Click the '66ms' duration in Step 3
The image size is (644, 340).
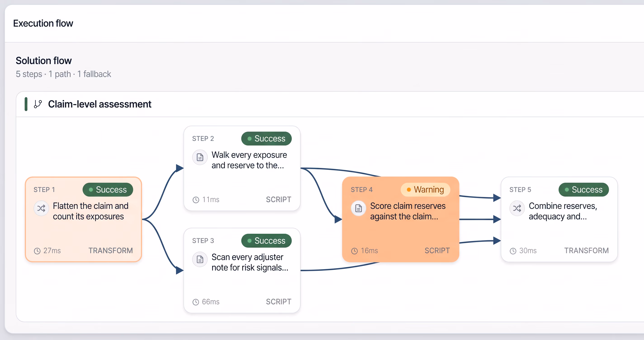pos(211,302)
